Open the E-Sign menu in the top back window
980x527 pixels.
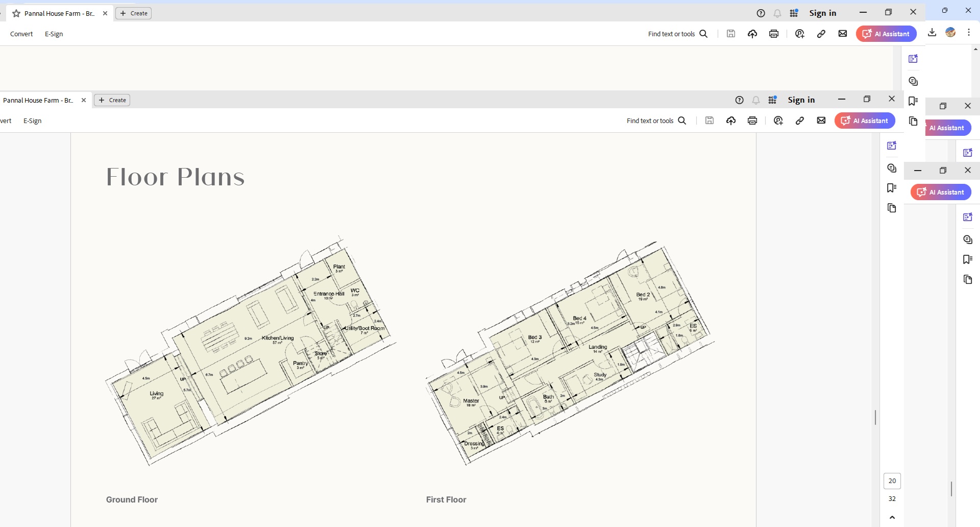coord(54,34)
